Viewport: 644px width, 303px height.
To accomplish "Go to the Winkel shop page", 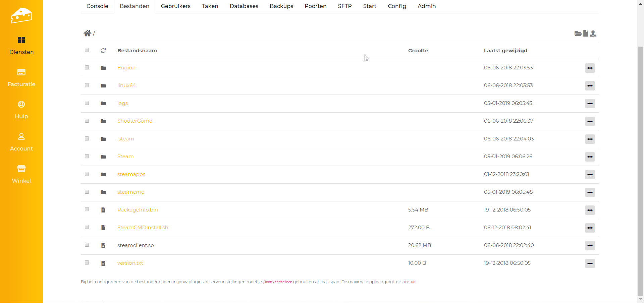I will [x=21, y=174].
